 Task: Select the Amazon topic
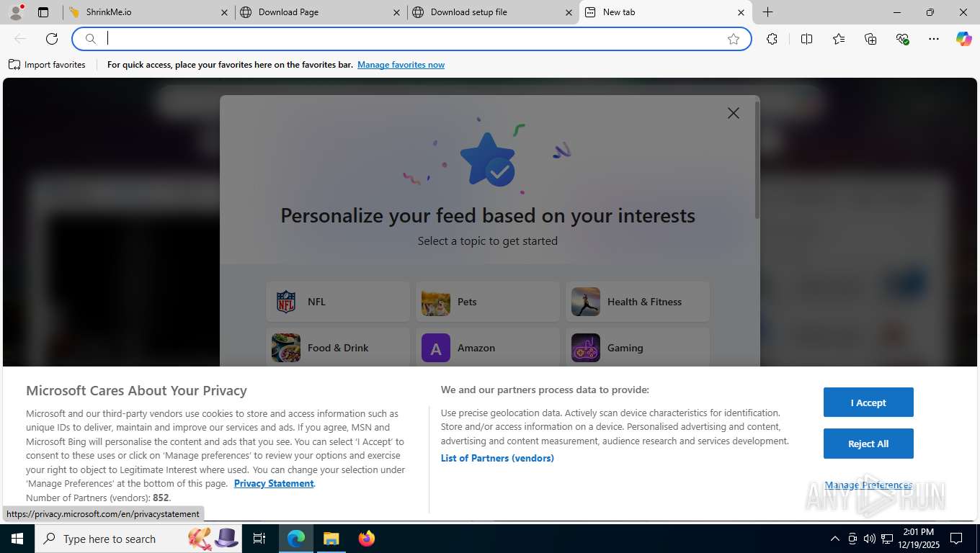(488, 348)
